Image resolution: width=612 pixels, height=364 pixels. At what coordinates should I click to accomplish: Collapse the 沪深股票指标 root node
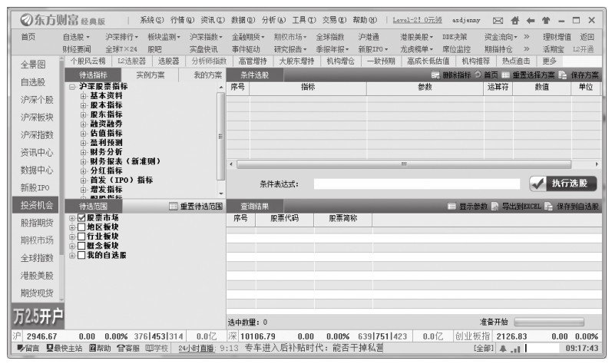point(72,87)
